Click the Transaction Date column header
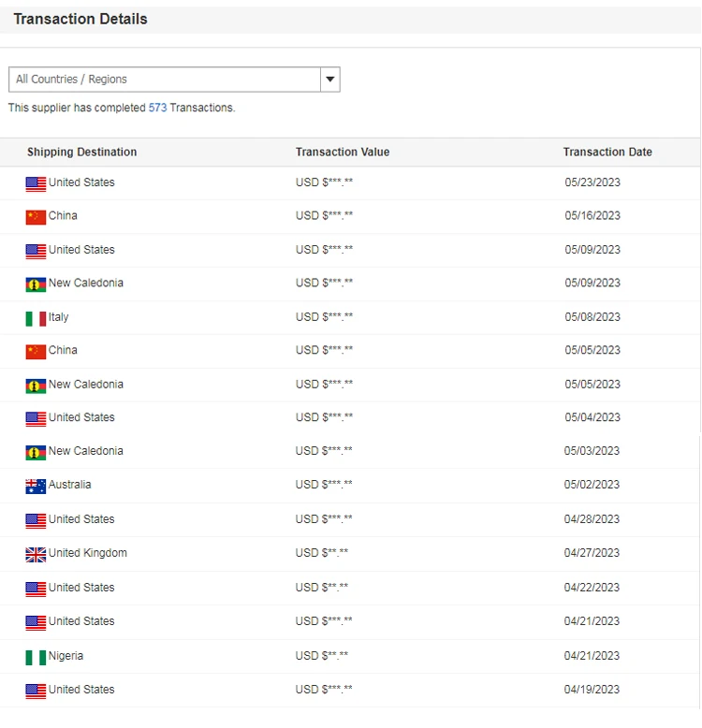Screen dimensions: 702x728 (607, 152)
